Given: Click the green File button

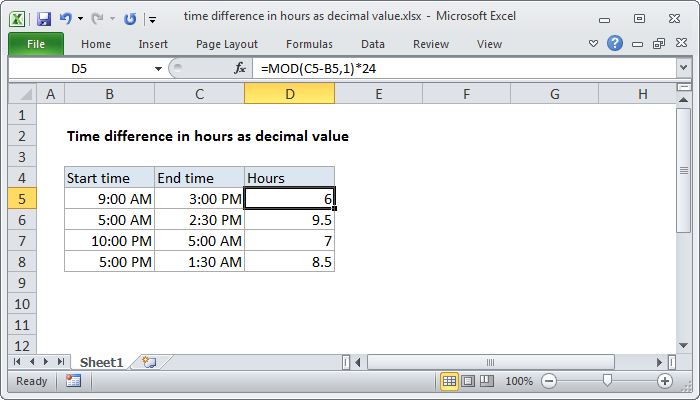Looking at the screenshot, I should 35,44.
